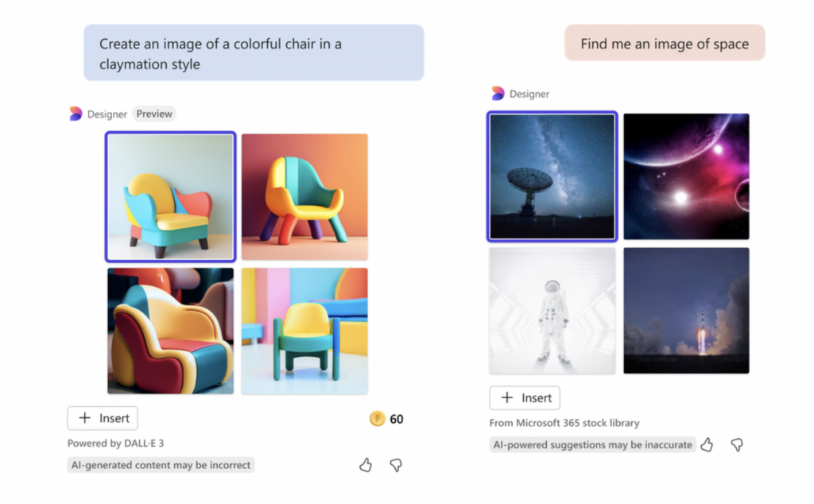
Task: Choose the red and yellow close-up armchair image
Action: [170, 331]
